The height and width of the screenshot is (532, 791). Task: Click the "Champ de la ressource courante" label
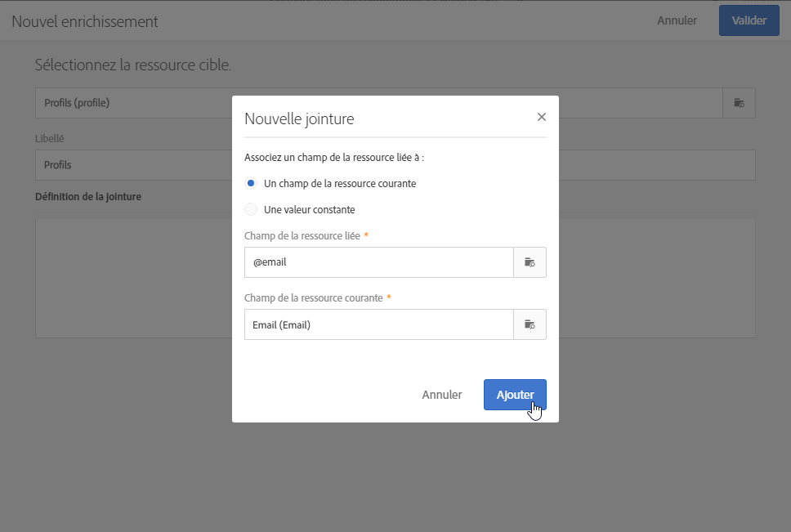(313, 298)
